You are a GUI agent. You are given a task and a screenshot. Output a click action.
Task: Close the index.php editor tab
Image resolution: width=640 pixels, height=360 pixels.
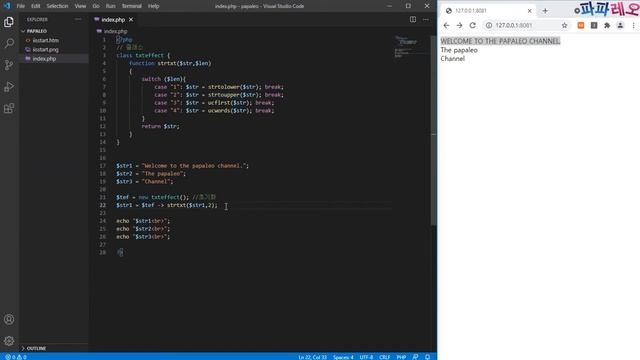[x=131, y=20]
